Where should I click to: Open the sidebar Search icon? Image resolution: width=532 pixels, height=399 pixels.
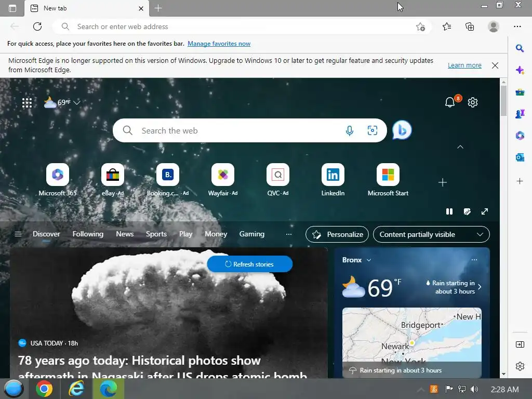click(x=520, y=48)
